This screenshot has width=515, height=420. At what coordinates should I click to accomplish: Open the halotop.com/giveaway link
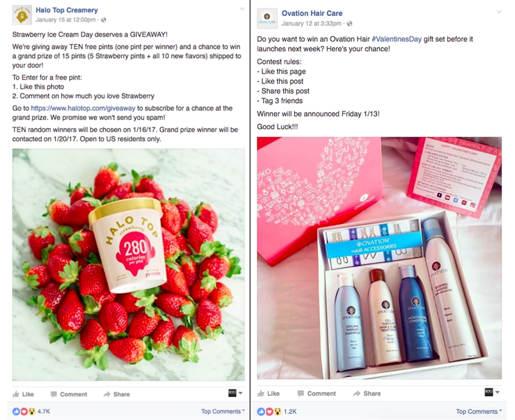click(x=83, y=108)
